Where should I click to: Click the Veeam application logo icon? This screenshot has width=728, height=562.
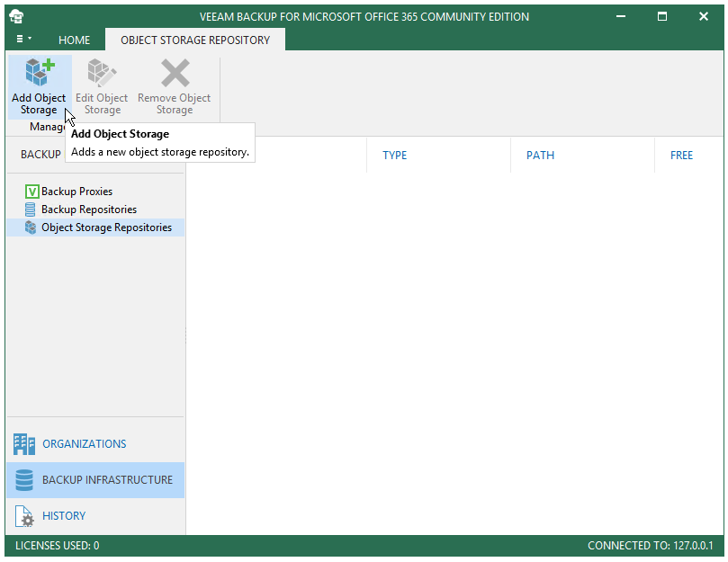[16, 16]
